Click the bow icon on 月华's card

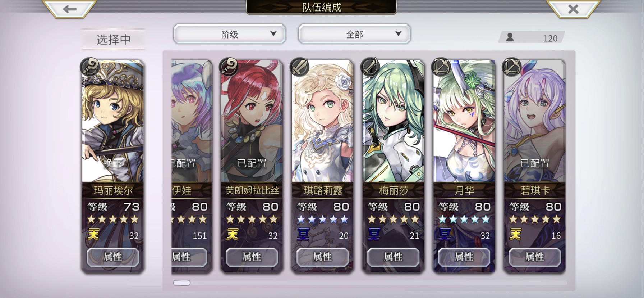point(441,67)
